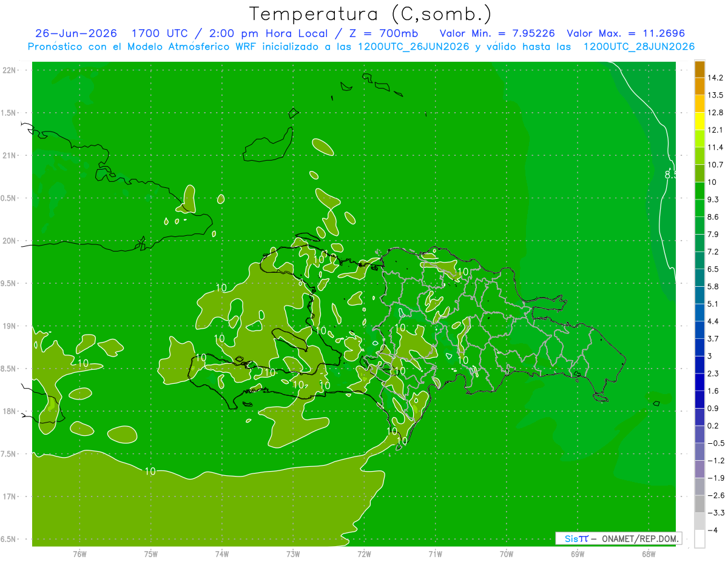Click the ONAMET/REP.DOM. credit label
Image resolution: width=728 pixels, height=562 pixels.
(x=640, y=538)
